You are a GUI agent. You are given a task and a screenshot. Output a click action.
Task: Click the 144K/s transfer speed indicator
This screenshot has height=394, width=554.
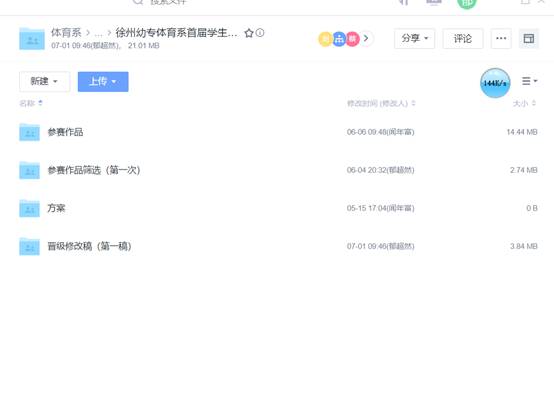(x=495, y=83)
